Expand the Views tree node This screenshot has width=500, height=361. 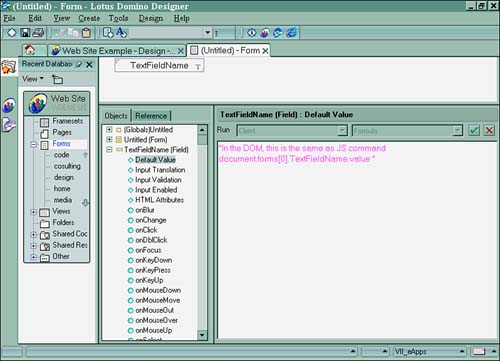34,212
